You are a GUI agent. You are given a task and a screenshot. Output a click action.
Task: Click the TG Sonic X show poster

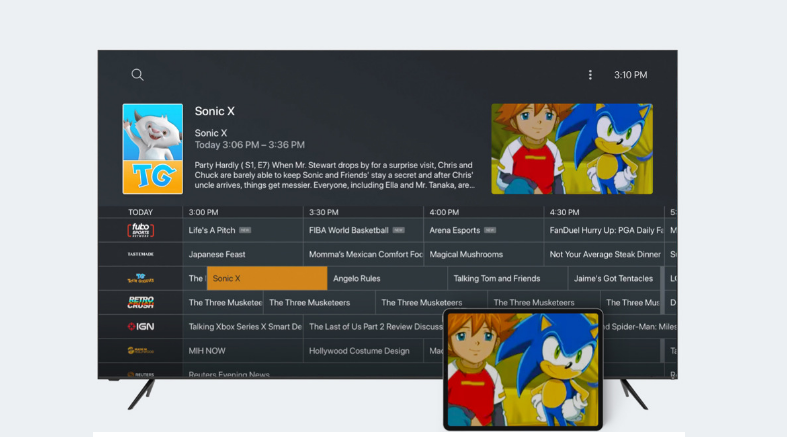pos(152,149)
